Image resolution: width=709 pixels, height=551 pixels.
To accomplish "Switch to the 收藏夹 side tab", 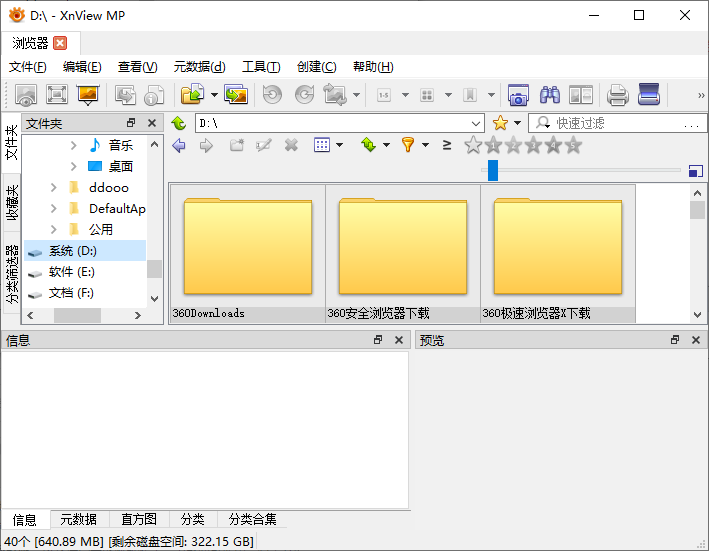I will coord(12,202).
